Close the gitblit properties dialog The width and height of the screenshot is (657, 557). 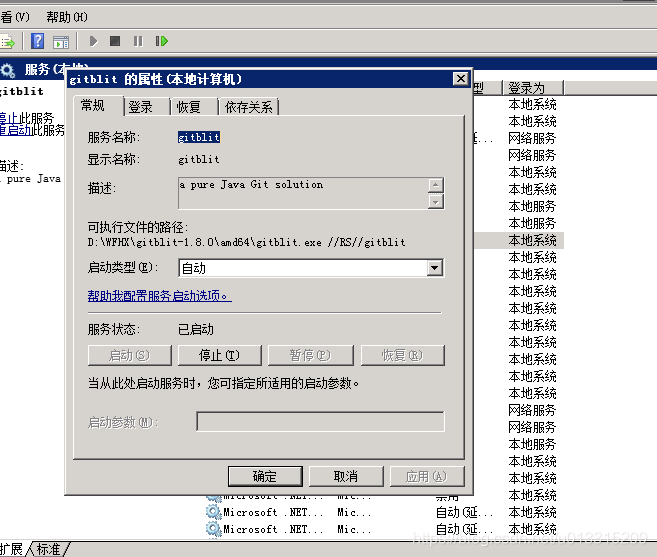pos(460,79)
